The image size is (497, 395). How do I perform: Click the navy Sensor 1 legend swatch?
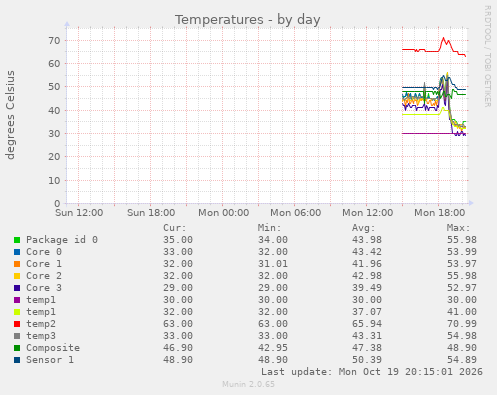pyautogui.click(x=17, y=360)
